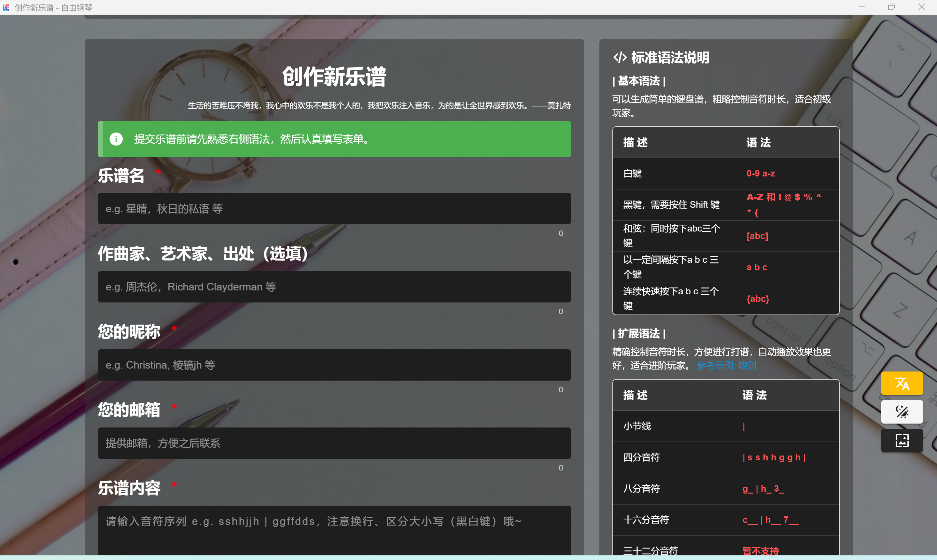This screenshot has height=560, width=937.
Task: Click the green notice banner text
Action: click(x=253, y=139)
